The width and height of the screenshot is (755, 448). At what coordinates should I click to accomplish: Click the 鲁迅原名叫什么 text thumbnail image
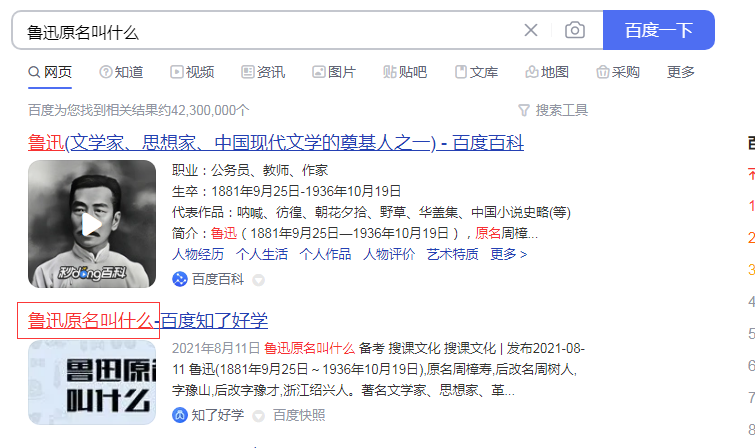coord(92,382)
